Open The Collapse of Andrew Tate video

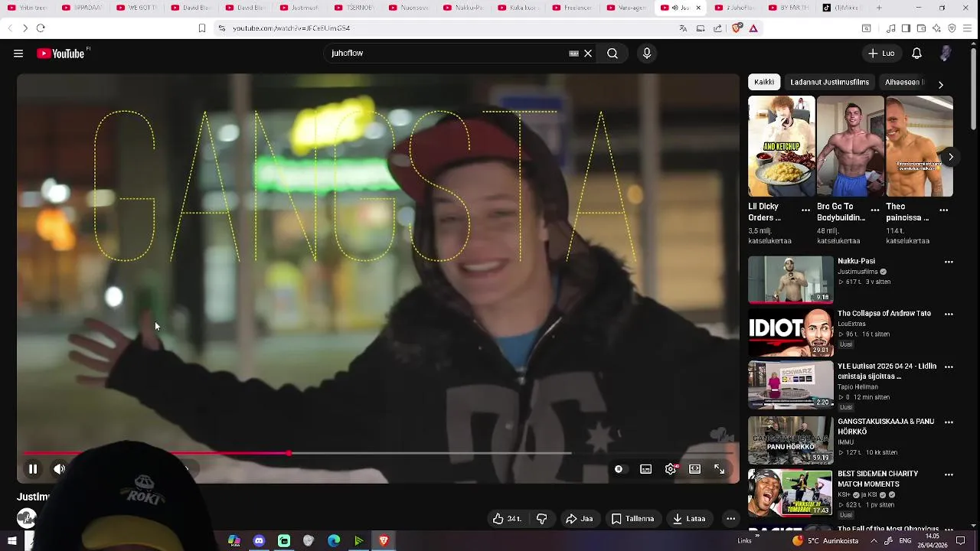coord(884,314)
